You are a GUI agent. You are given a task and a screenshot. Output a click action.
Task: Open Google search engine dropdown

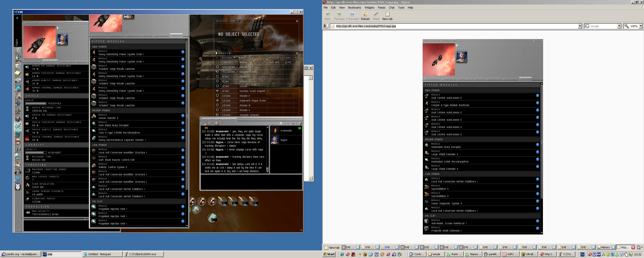pyautogui.click(x=619, y=26)
